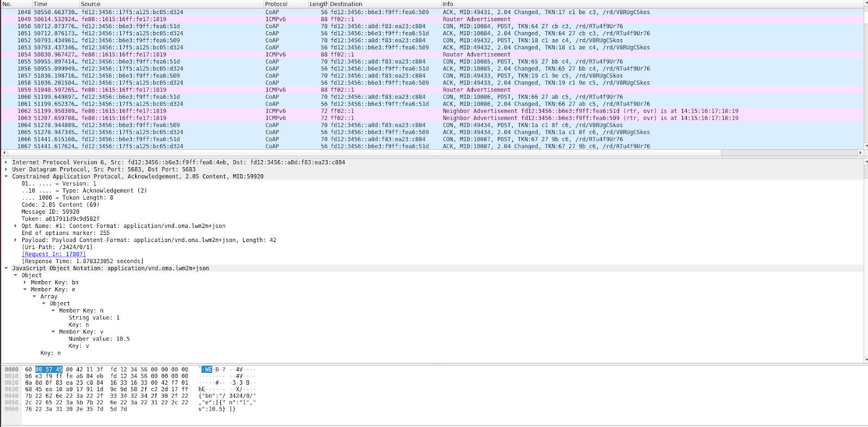
Task: Select packet 1058 in the list
Action: 432,82
